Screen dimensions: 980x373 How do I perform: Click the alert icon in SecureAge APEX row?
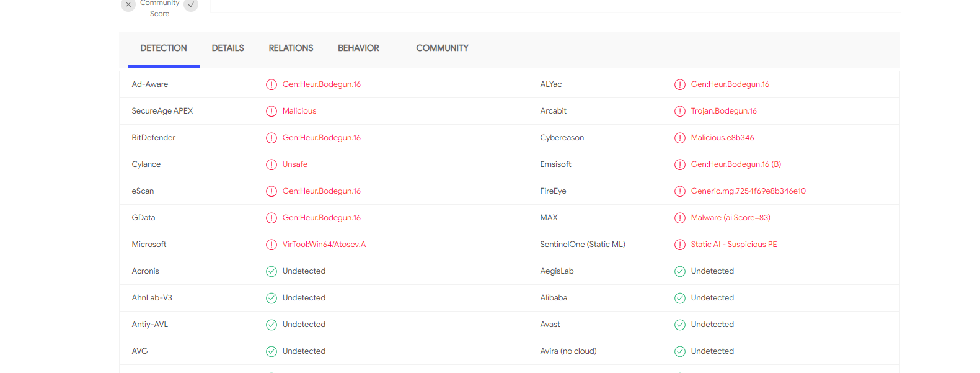coord(271,111)
